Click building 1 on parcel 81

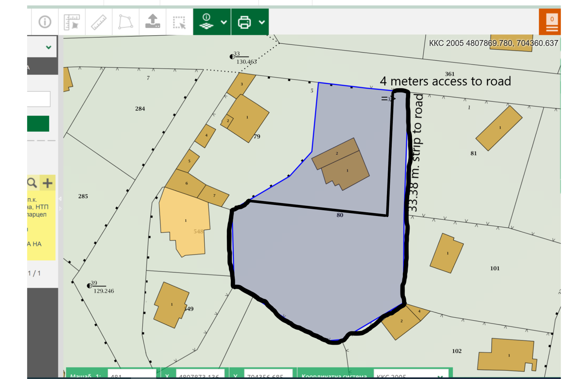pyautogui.click(x=499, y=128)
